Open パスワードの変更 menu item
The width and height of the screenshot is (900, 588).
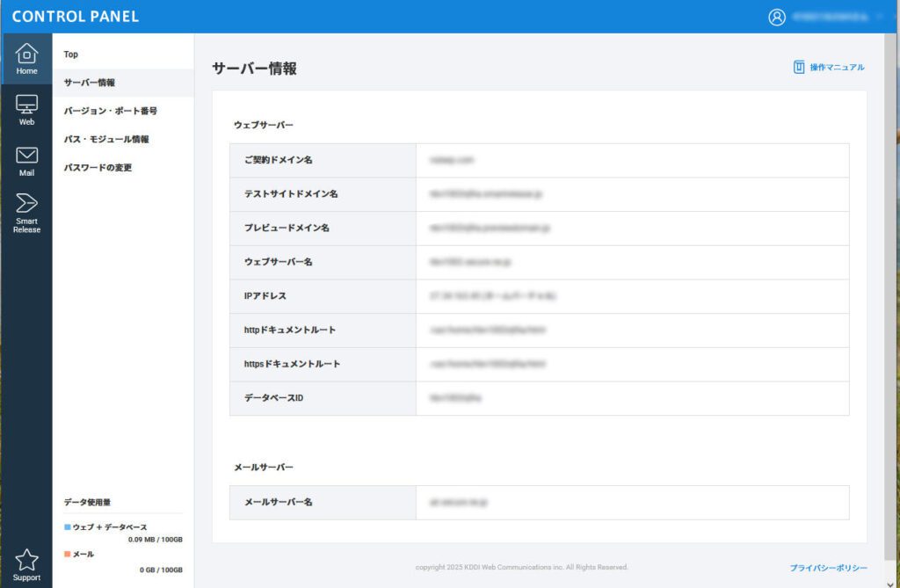point(123,168)
